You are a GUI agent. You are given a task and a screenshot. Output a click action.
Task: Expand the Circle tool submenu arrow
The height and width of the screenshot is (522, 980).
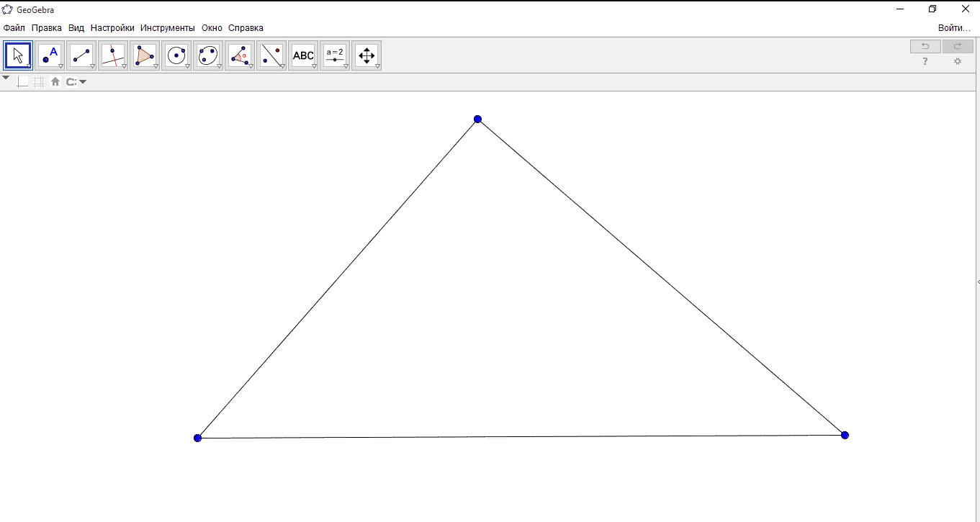[187, 66]
